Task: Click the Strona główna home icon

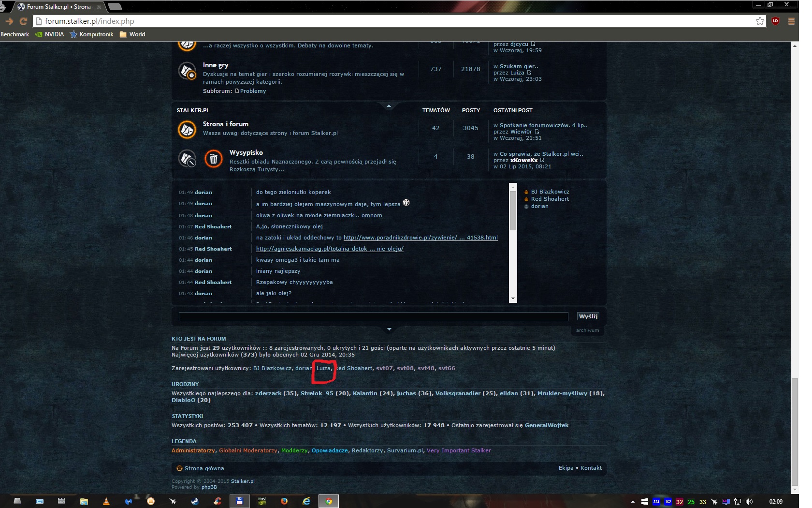Action: point(179,468)
